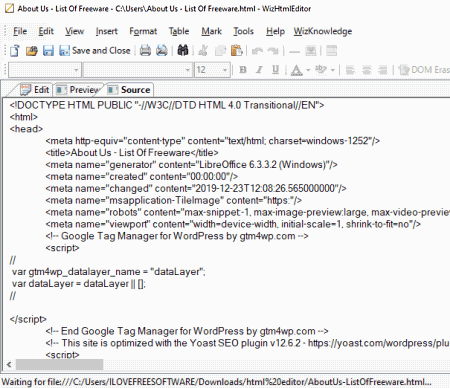Image resolution: width=450 pixels, height=388 pixels.
Task: Open the WizKnowledge menu
Action: [x=323, y=31]
